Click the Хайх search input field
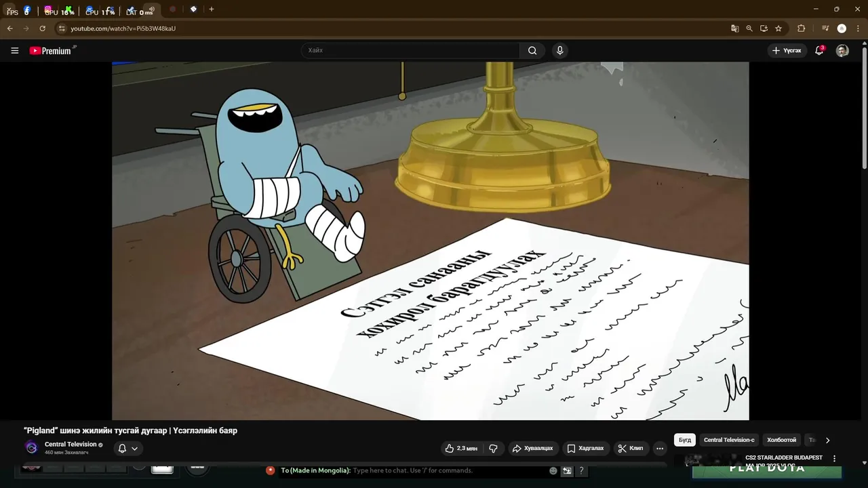868x488 pixels. coord(410,50)
